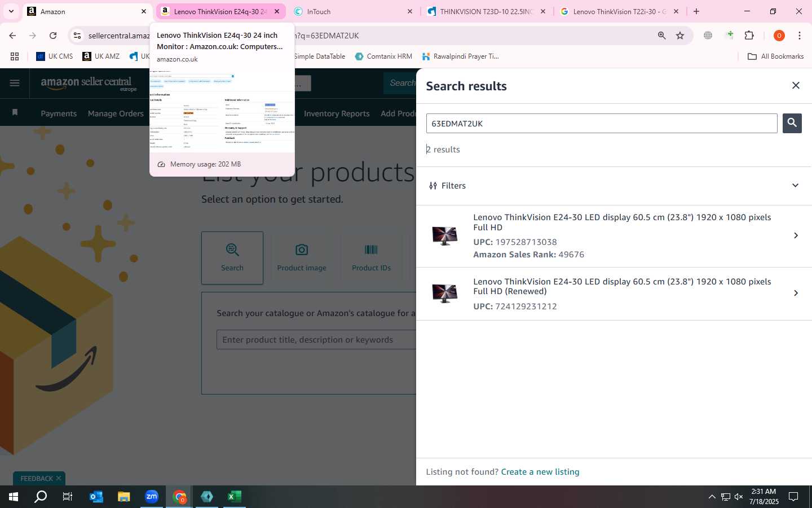Image resolution: width=812 pixels, height=508 pixels.
Task: Open the Manage Orders menu item
Action: coord(116,113)
